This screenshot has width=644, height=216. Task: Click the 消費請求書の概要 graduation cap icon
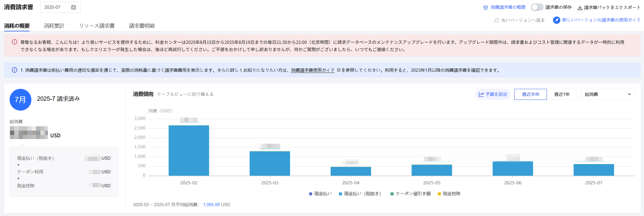485,8
